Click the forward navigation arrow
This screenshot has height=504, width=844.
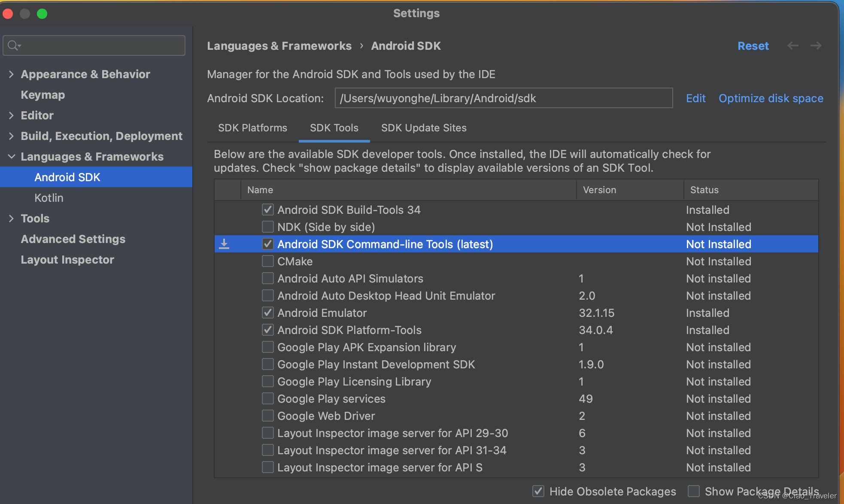click(x=816, y=46)
